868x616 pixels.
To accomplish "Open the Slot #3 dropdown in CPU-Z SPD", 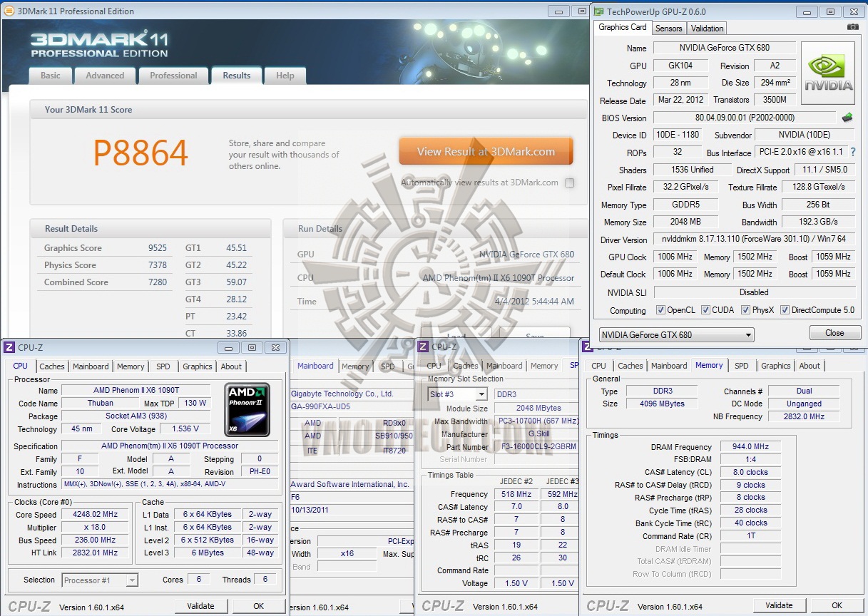I will coord(457,394).
